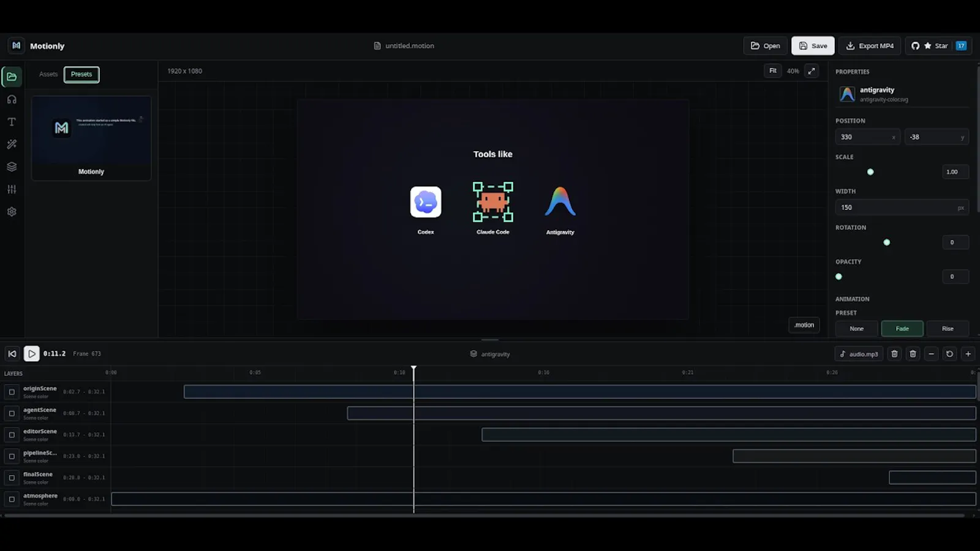This screenshot has height=551, width=980.
Task: Click the layers icon beside antigravity label
Action: click(473, 354)
